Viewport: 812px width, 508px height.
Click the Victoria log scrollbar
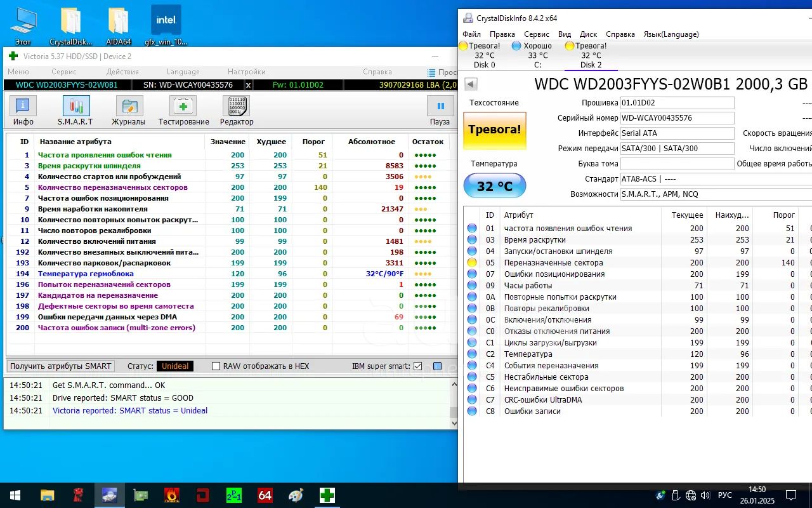pos(454,403)
